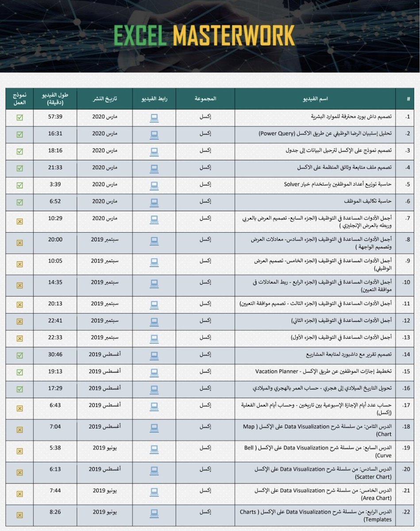
Task: Click the video link icon in the Area Chart row
Action: (154, 491)
